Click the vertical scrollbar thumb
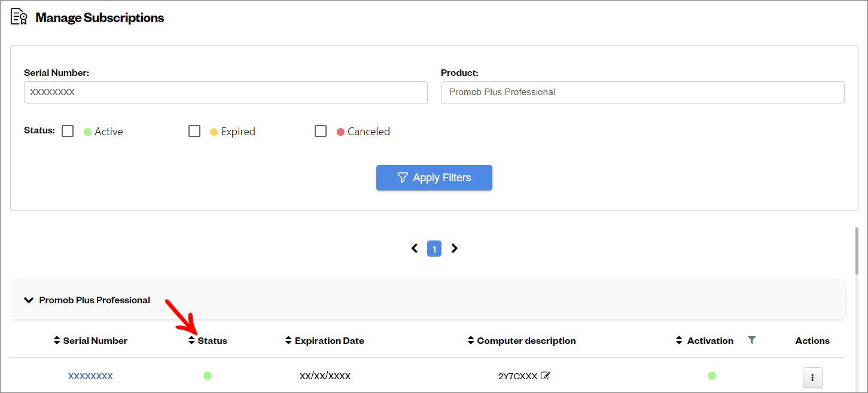Viewport: 868px width, 393px height. point(857,250)
